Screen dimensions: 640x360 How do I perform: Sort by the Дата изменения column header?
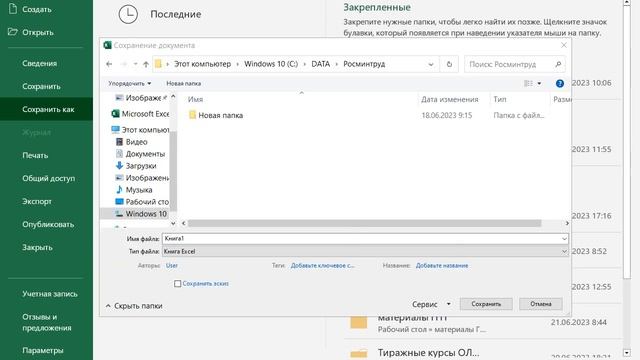450,99
